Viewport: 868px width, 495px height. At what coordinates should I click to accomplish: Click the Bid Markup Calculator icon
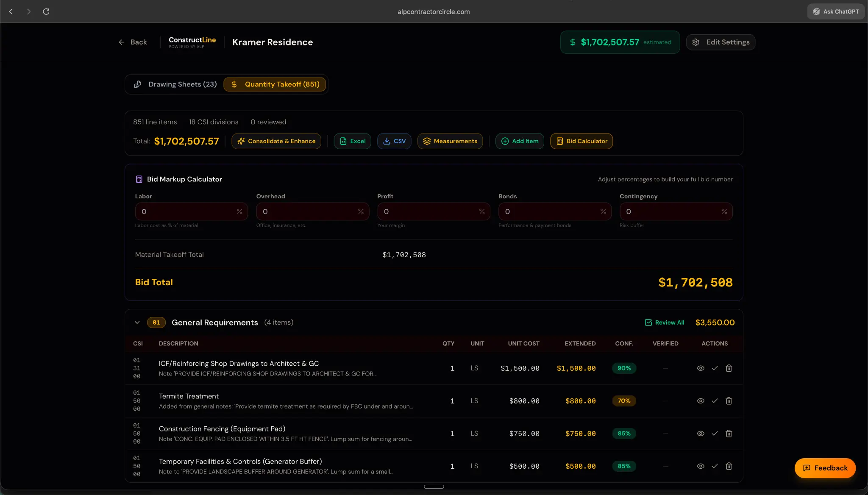(x=139, y=179)
